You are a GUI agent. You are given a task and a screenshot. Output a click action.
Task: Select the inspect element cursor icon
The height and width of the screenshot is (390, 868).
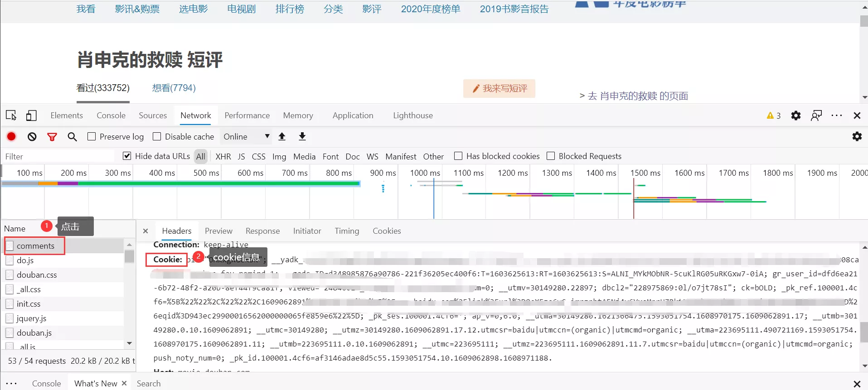11,116
